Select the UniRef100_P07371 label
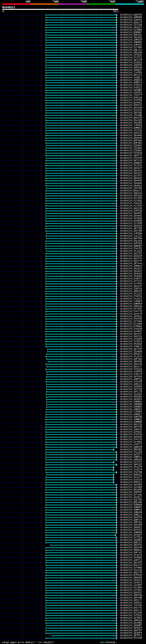The image size is (146, 644). (x=131, y=58)
